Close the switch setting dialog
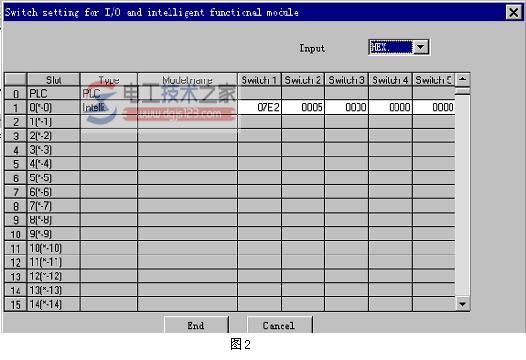Screen dimensions: 526x360 pyautogui.click(x=513, y=13)
